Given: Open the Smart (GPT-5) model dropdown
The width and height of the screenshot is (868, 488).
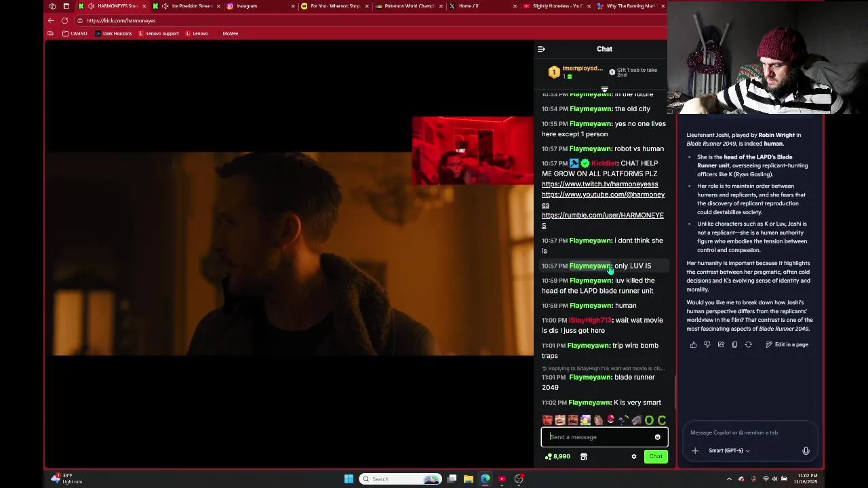Looking at the screenshot, I should pyautogui.click(x=729, y=451).
